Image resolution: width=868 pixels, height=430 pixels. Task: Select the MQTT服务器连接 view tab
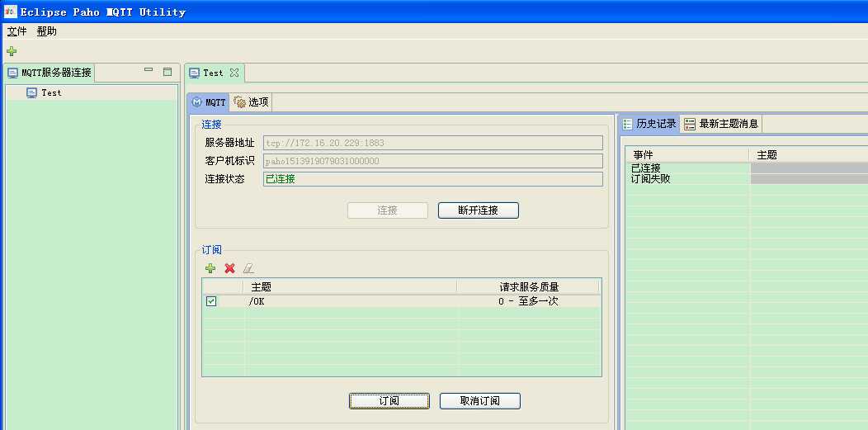(x=50, y=73)
